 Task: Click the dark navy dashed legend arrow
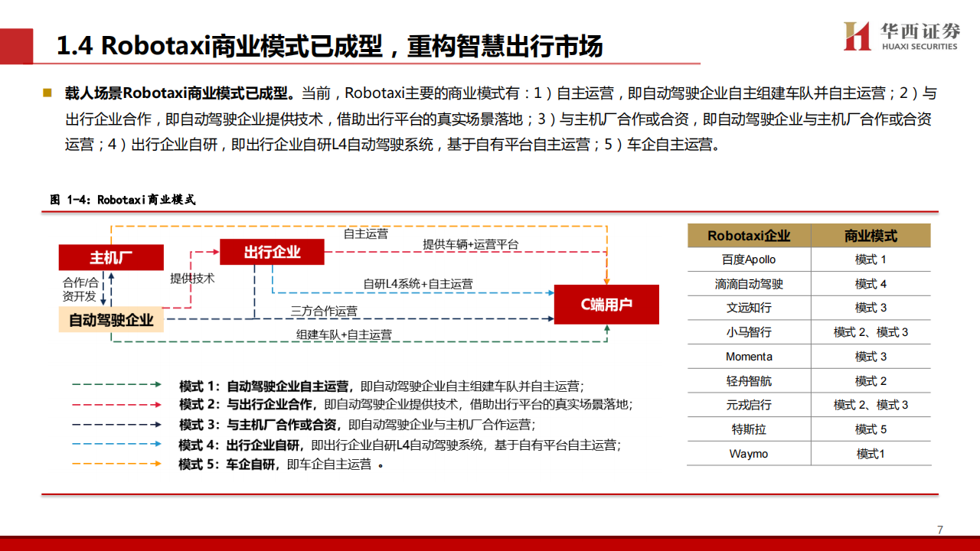pyautogui.click(x=116, y=424)
